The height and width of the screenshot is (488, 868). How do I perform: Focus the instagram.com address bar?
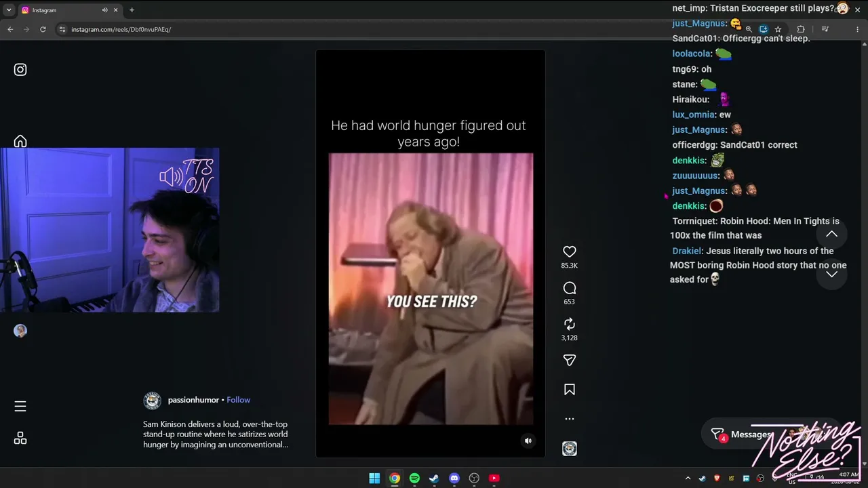pos(400,29)
